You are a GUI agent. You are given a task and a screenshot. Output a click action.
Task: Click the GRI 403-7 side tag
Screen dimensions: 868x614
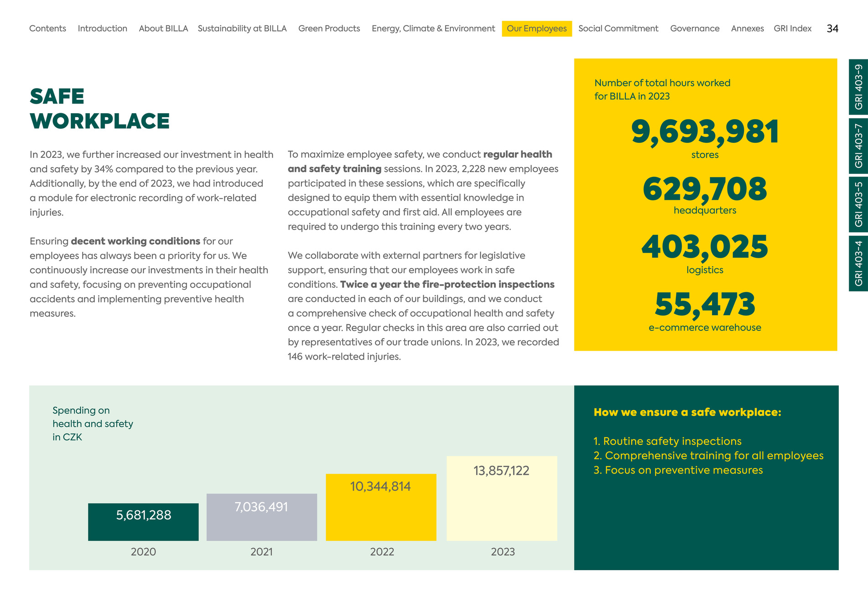858,146
